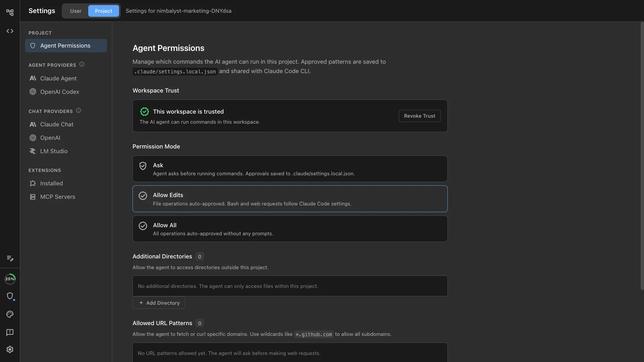Click the shield icon in the activity bar
This screenshot has height=362, width=644.
(x=10, y=296)
